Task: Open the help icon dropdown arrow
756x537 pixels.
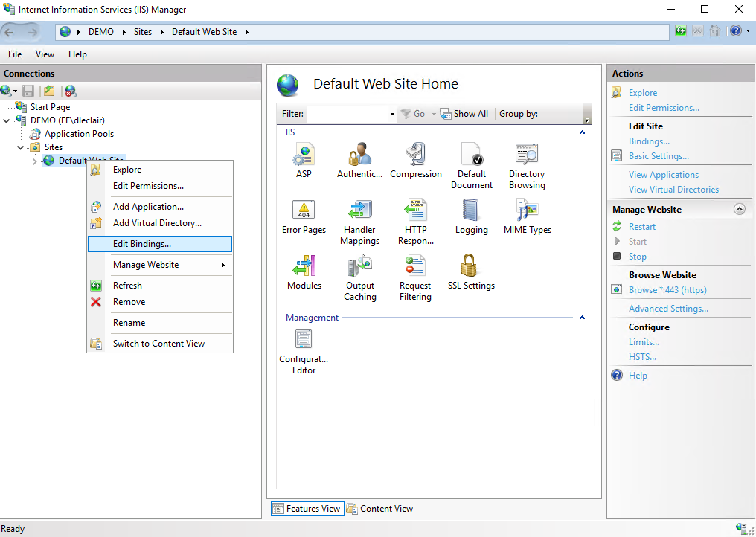Action: pos(749,31)
